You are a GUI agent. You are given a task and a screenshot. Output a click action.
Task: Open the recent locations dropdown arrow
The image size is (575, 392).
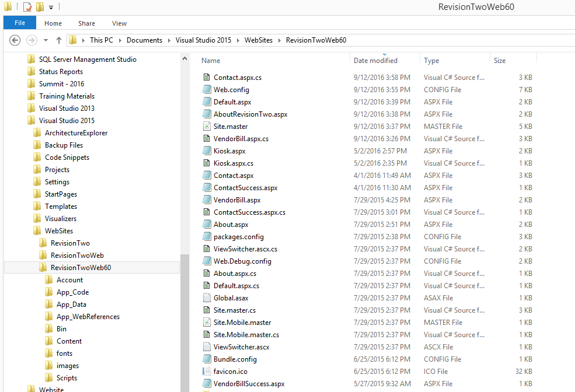coord(46,40)
